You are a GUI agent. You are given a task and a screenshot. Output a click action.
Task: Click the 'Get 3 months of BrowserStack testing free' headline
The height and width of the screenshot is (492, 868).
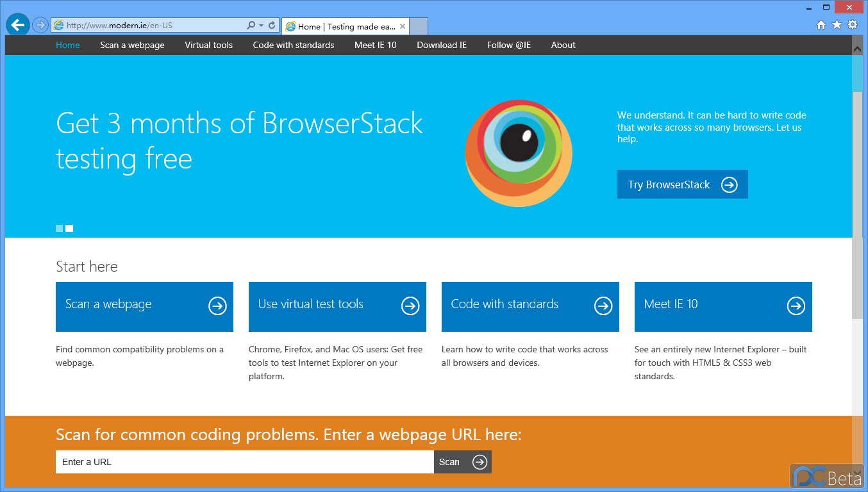pyautogui.click(x=239, y=140)
